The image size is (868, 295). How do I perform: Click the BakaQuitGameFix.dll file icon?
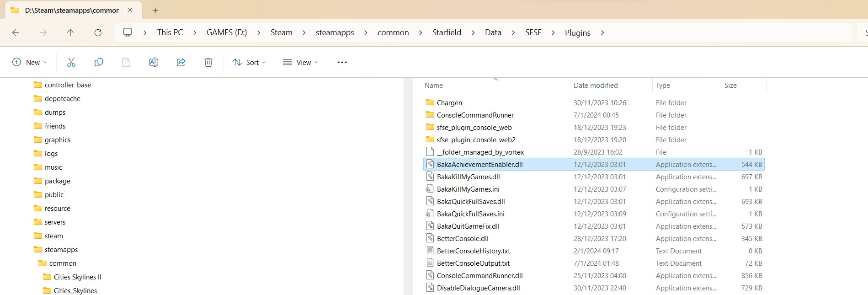coord(430,226)
